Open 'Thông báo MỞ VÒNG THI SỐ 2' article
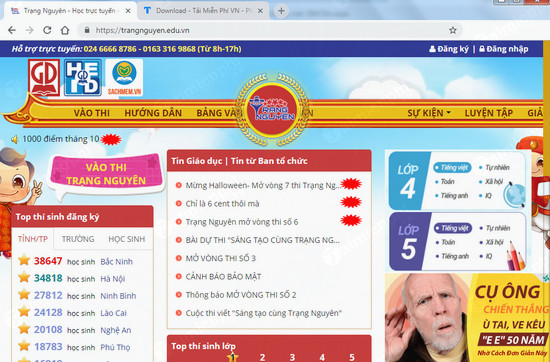550x362 pixels. pos(241,295)
